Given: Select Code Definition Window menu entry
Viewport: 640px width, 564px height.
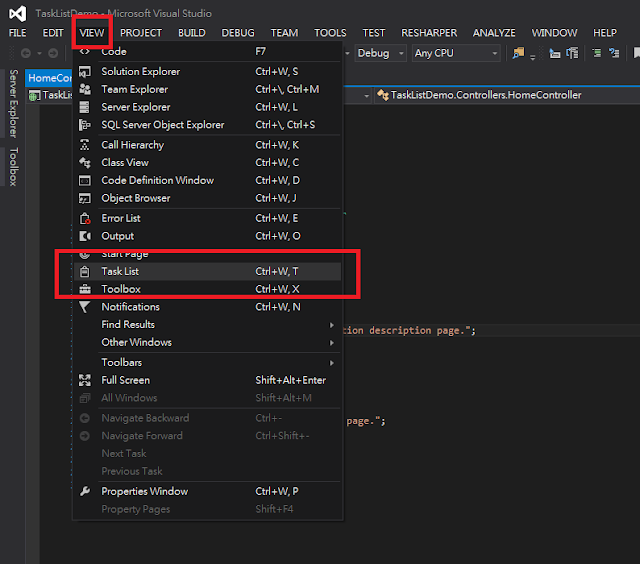Looking at the screenshot, I should pyautogui.click(x=207, y=180).
